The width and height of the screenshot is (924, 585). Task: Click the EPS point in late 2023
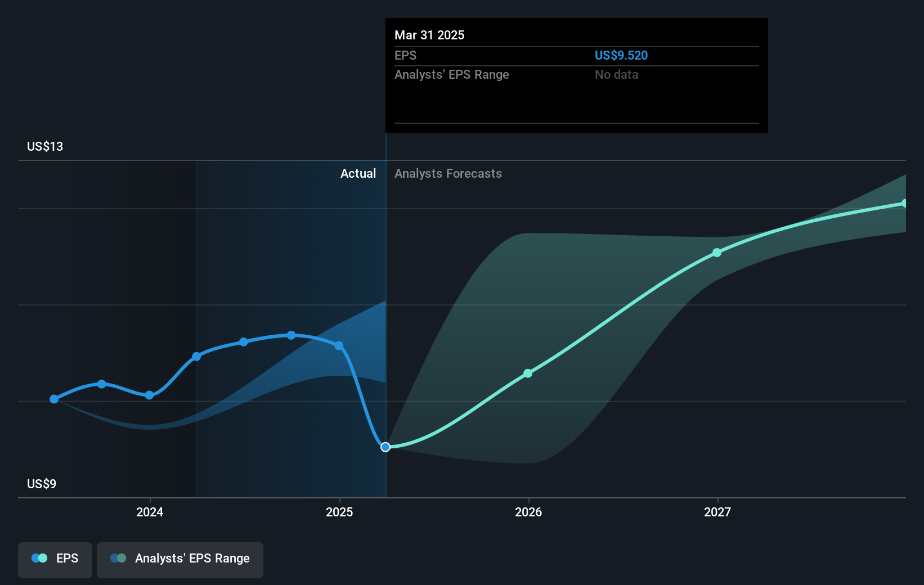pos(101,384)
